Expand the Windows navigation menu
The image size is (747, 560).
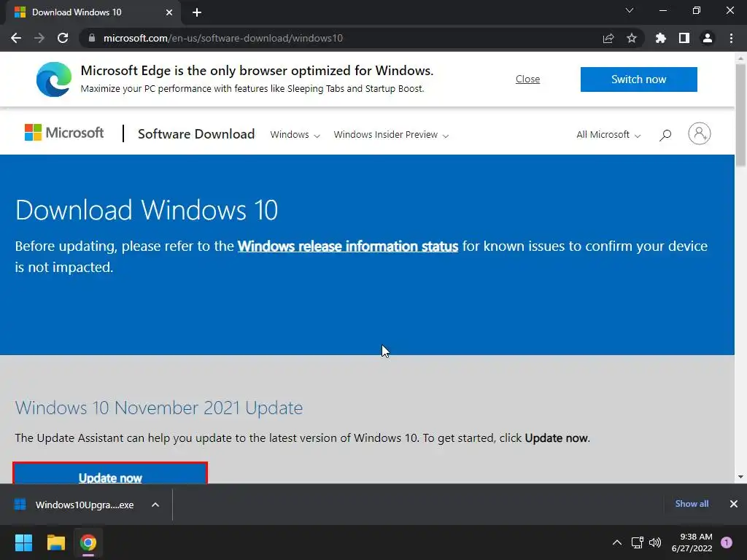click(295, 135)
